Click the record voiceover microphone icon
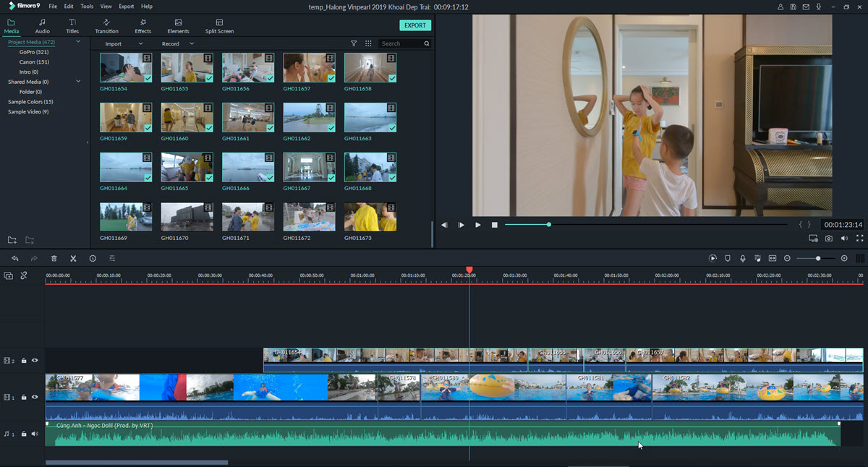Screen dimensions: 868x467 point(743,258)
